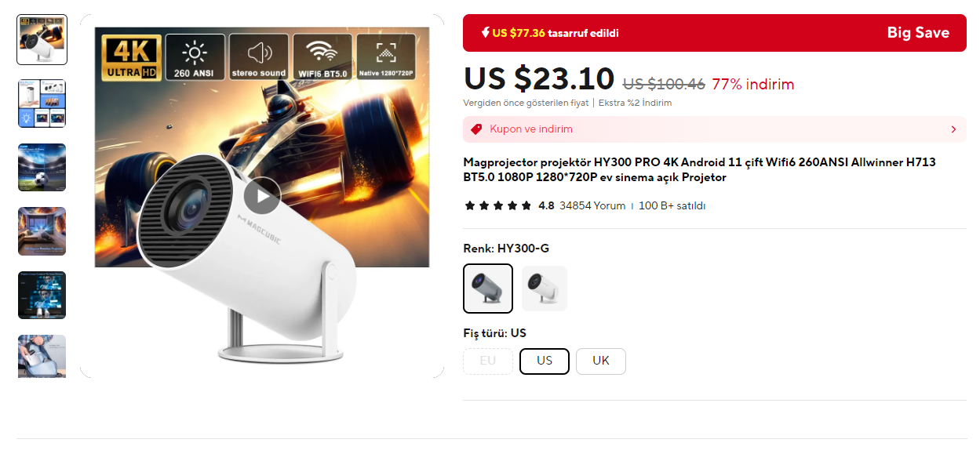Select the UK plug type

coord(601,361)
